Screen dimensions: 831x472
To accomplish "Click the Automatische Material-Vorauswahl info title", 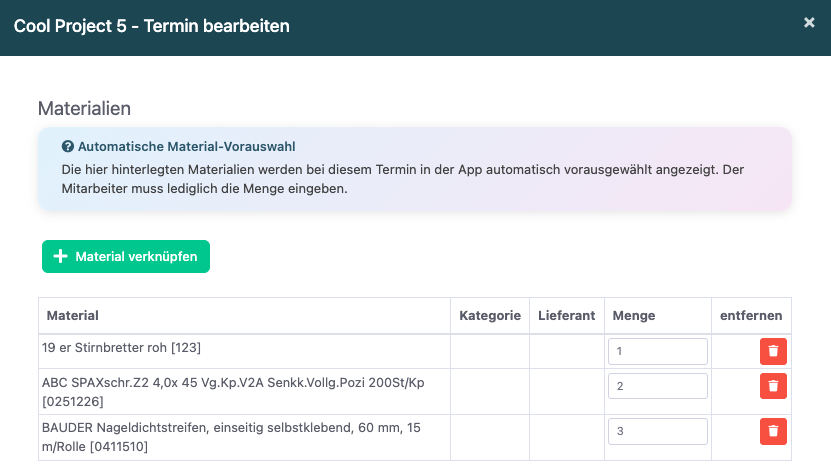I will 186,146.
